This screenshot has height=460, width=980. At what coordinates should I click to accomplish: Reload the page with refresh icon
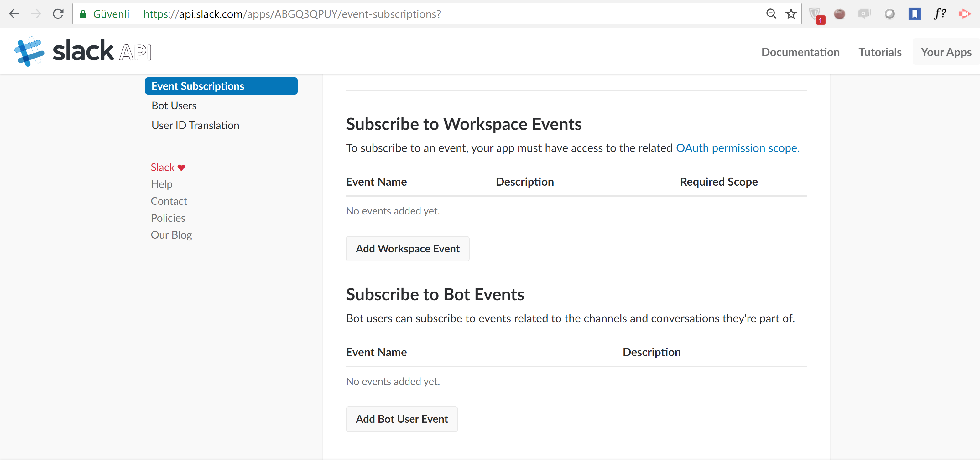pyautogui.click(x=58, y=14)
